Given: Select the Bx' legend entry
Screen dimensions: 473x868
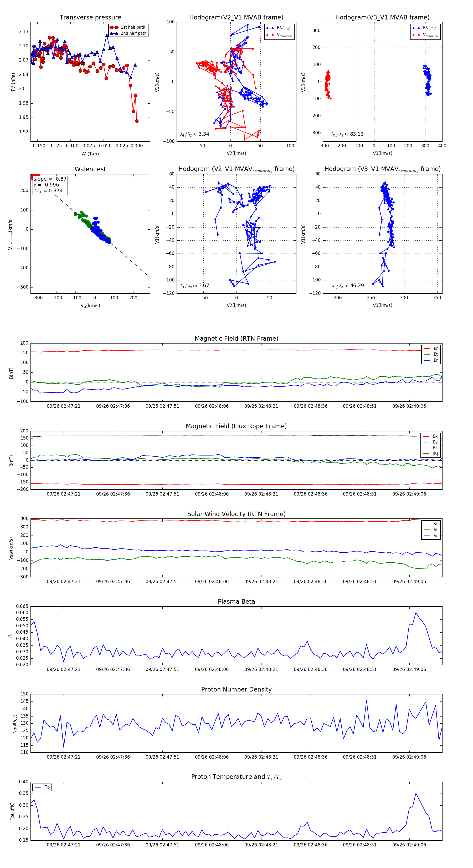Looking at the screenshot, I should 431,436.
